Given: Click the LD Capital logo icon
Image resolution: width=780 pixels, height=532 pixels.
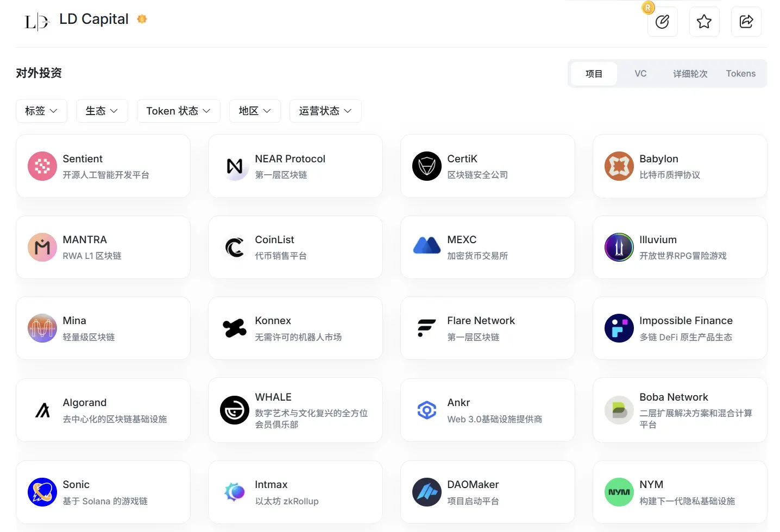Looking at the screenshot, I should [x=36, y=22].
